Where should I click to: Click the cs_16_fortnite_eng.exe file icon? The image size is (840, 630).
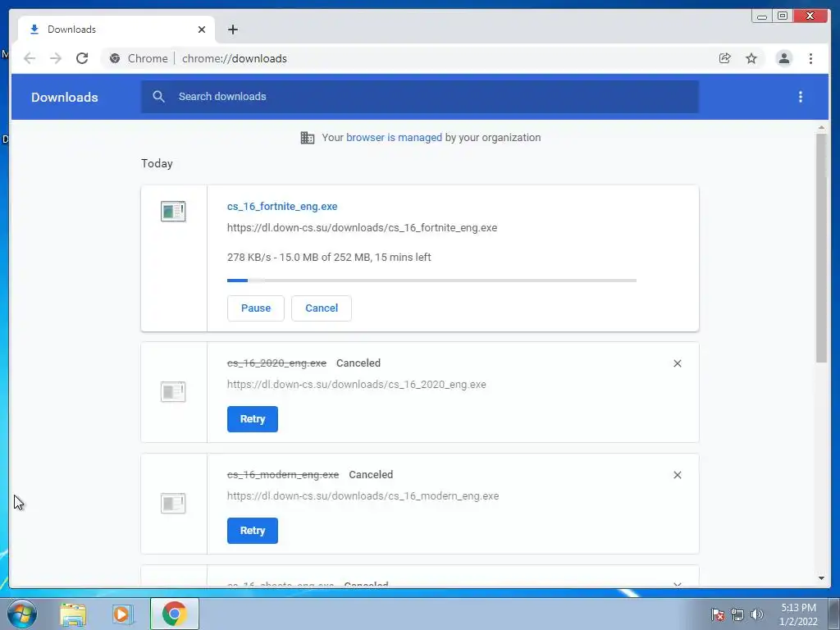point(173,211)
